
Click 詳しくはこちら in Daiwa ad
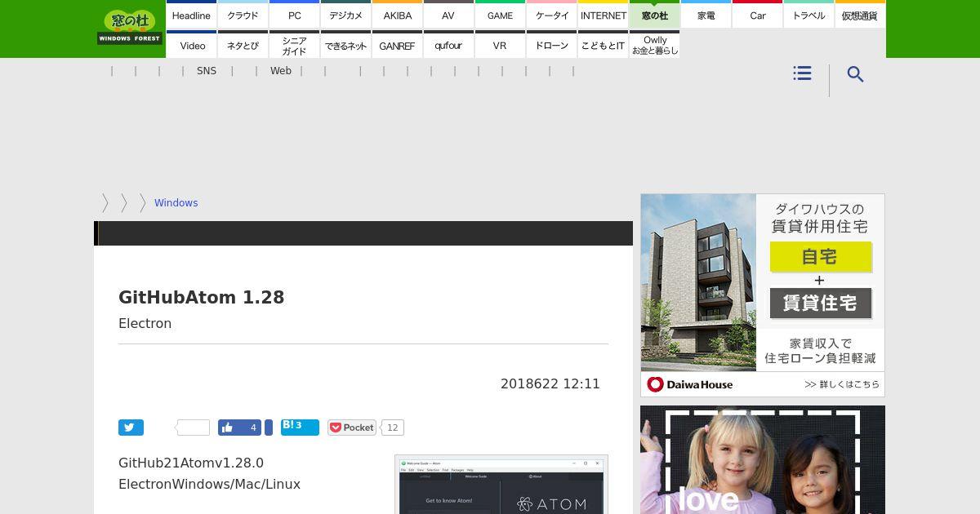tap(841, 384)
